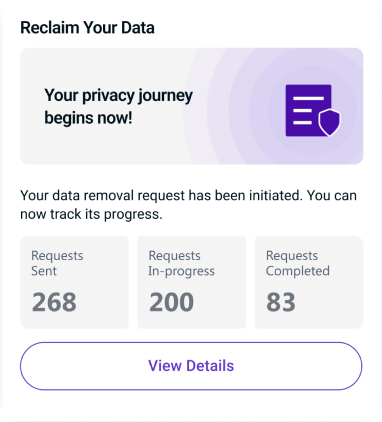Click the 200 in-progress count
The height and width of the screenshot is (422, 382).
click(171, 302)
